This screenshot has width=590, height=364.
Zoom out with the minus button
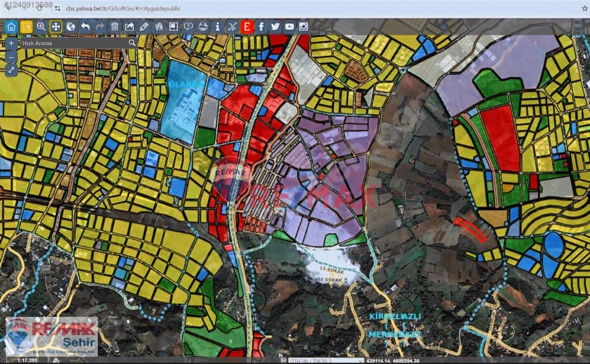(12, 56)
